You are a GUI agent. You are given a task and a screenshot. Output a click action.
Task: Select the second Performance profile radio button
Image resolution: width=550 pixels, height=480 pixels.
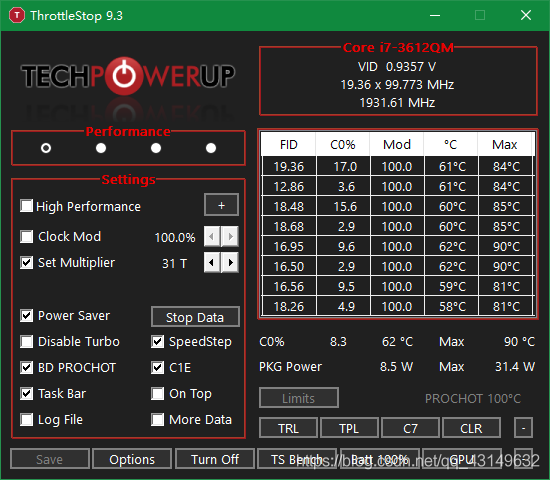101,148
